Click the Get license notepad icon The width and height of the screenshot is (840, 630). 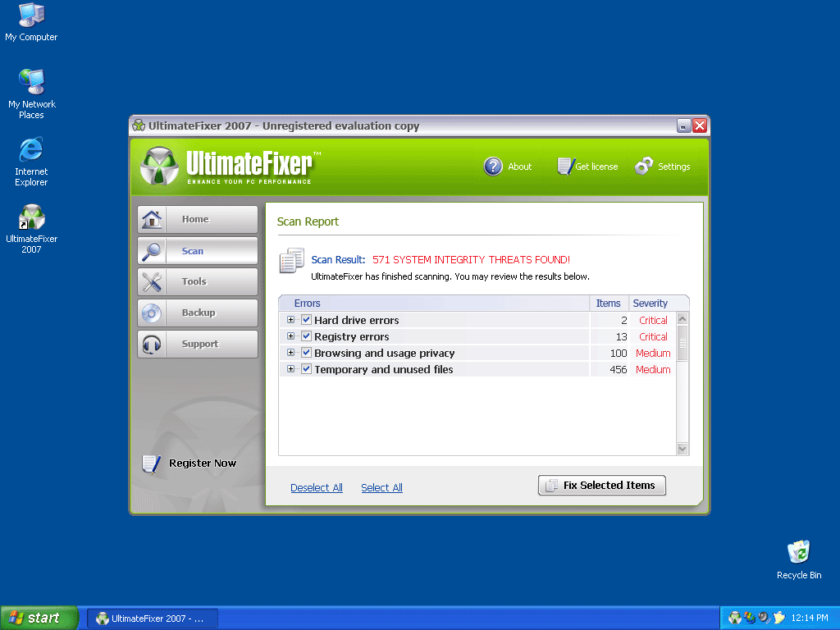tap(564, 167)
